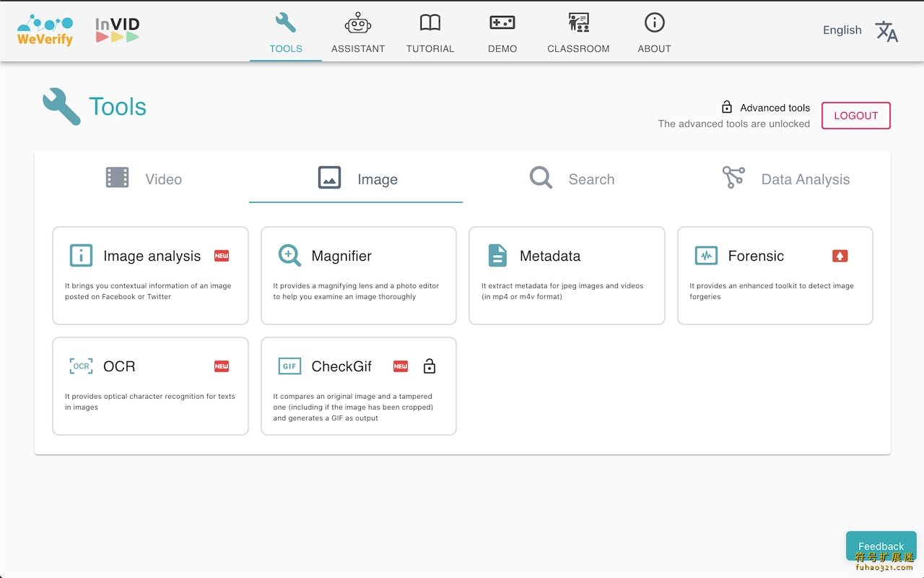
Task: Click the OCR scan icon
Action: (81, 366)
